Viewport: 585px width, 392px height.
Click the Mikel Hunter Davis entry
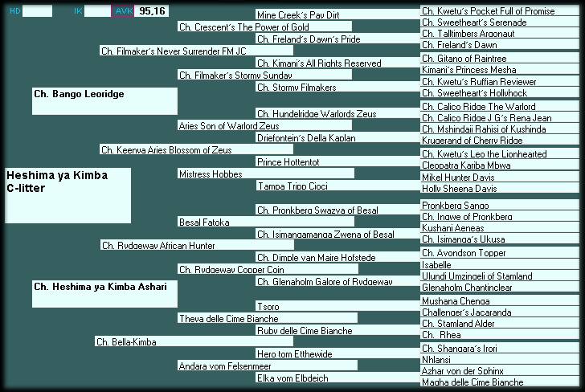pos(500,177)
